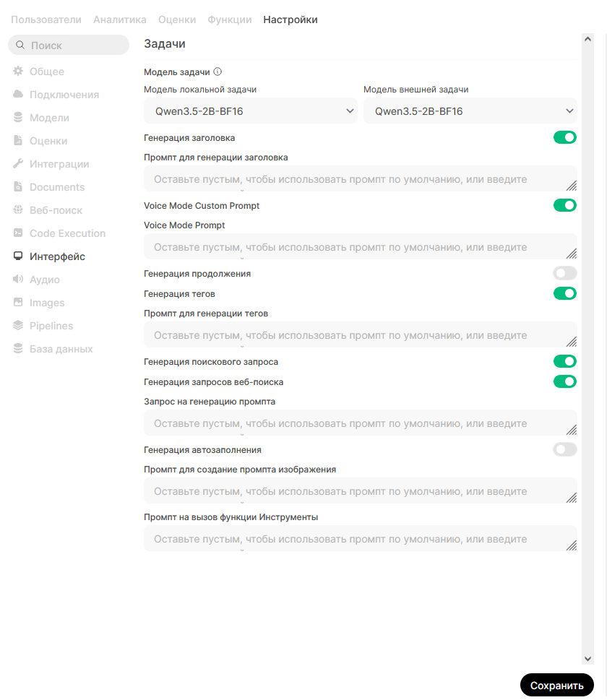Enable the Генерация продолжения toggle

pyautogui.click(x=565, y=273)
